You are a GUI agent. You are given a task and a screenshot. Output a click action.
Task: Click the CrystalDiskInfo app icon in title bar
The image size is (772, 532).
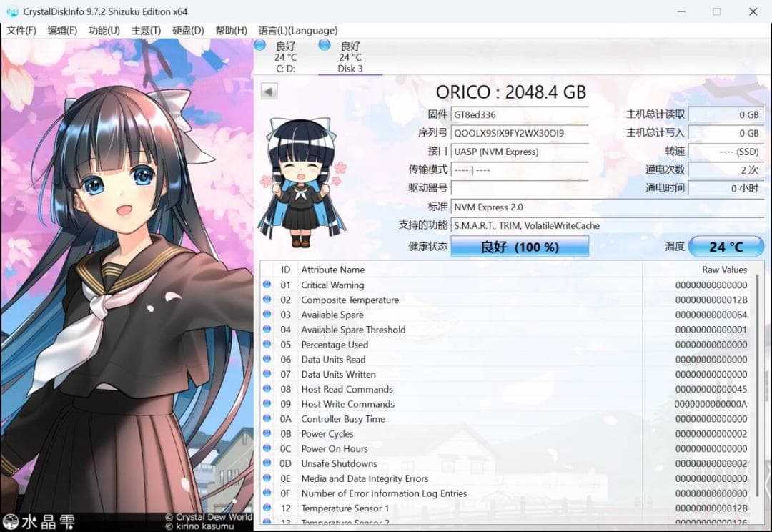click(x=12, y=11)
